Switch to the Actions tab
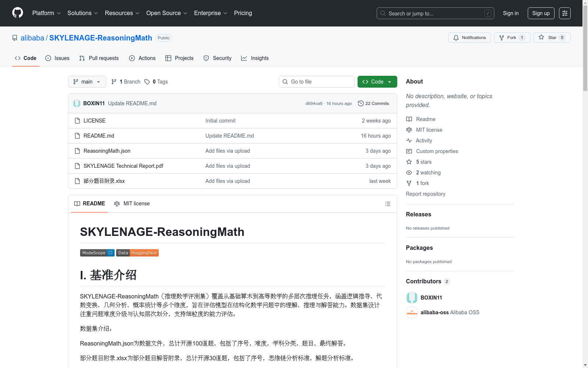This screenshot has height=368, width=588. click(x=142, y=58)
